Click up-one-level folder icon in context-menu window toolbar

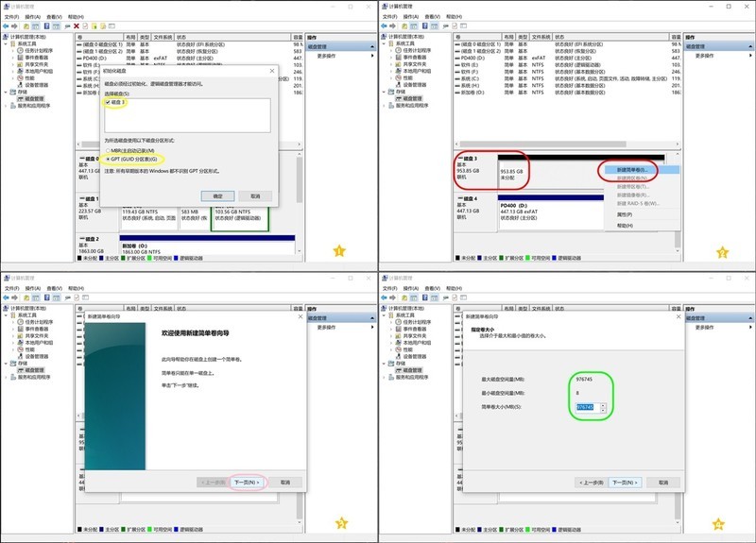point(404,26)
